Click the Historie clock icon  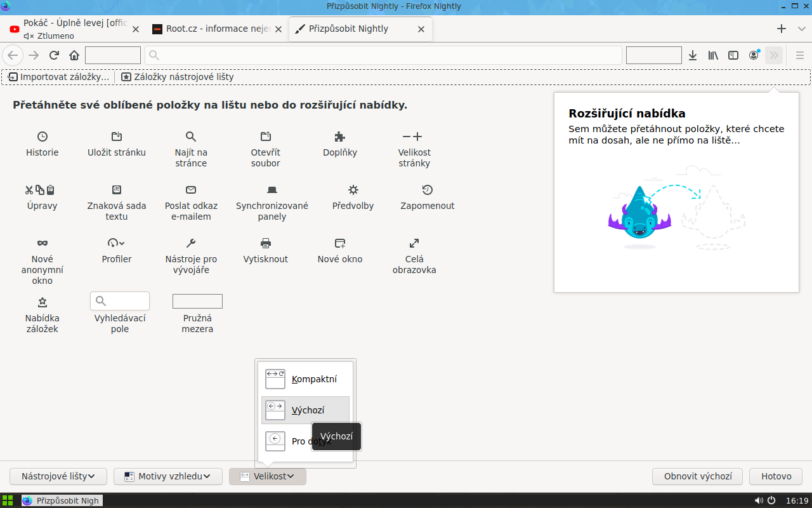(43, 137)
